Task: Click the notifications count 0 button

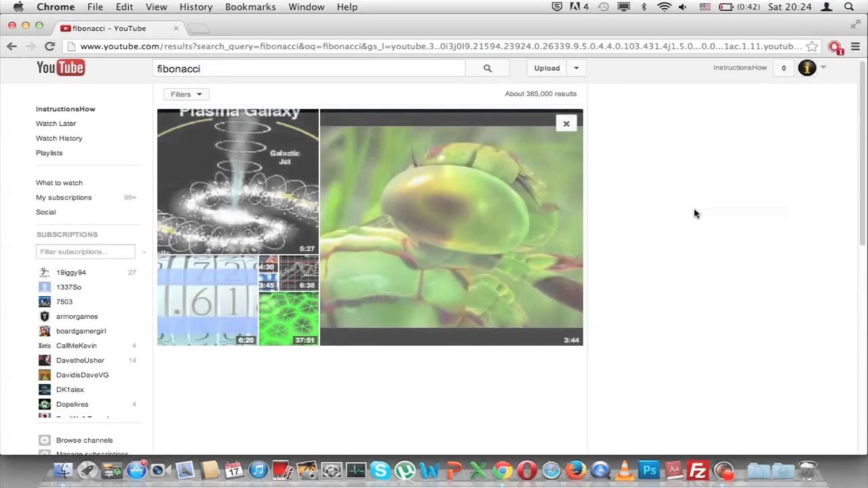Action: [x=784, y=68]
